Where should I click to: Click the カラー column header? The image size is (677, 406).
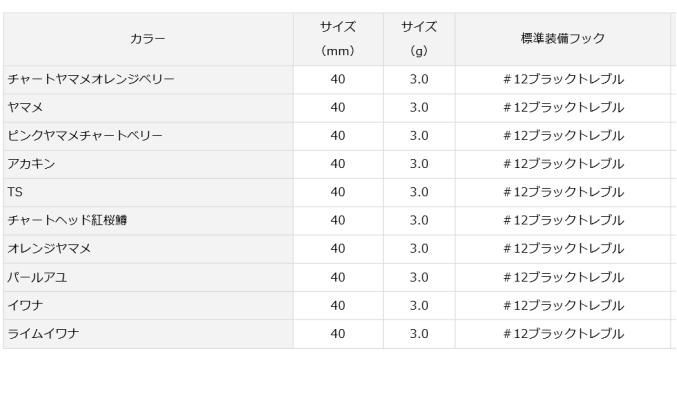[147, 39]
